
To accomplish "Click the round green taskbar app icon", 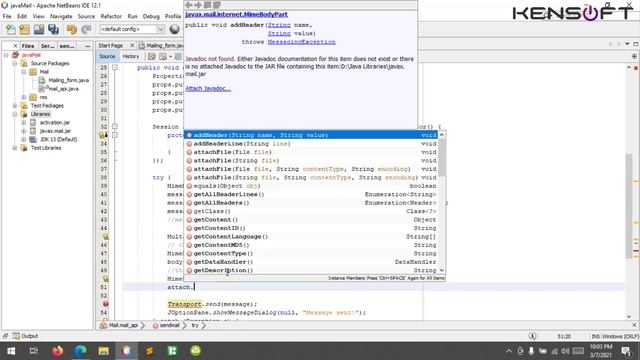I will tap(196, 351).
